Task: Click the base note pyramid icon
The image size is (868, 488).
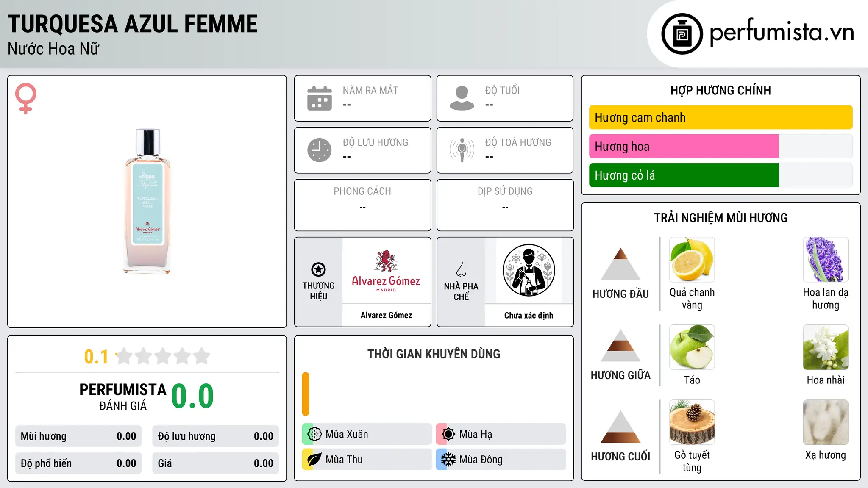Action: point(621,427)
